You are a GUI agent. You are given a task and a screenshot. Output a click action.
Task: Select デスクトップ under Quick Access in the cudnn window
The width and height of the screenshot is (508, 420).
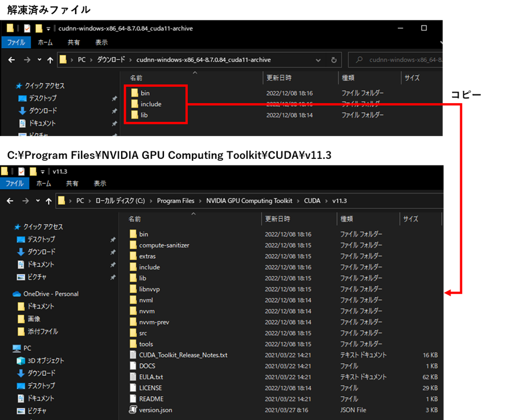click(x=43, y=98)
